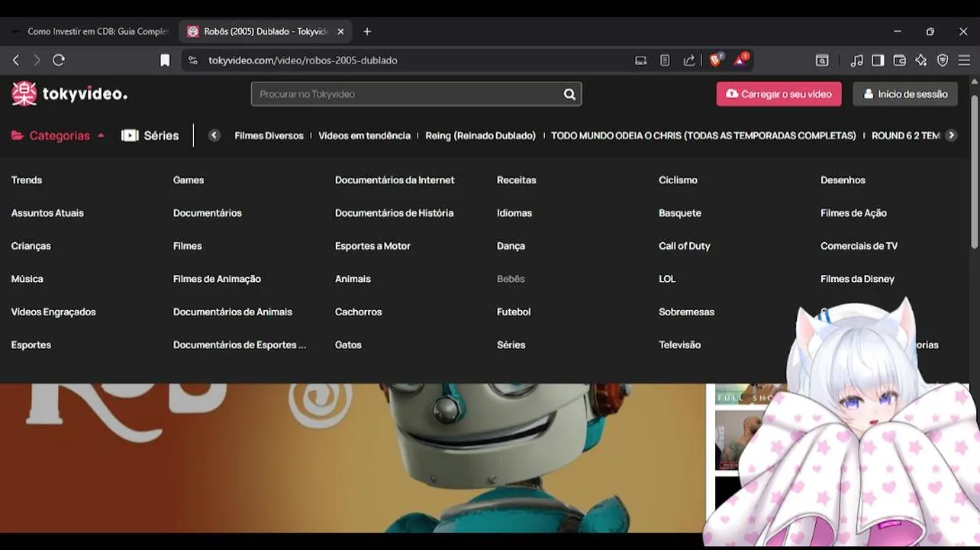
Task: Choose Ciclismo category
Action: (678, 180)
